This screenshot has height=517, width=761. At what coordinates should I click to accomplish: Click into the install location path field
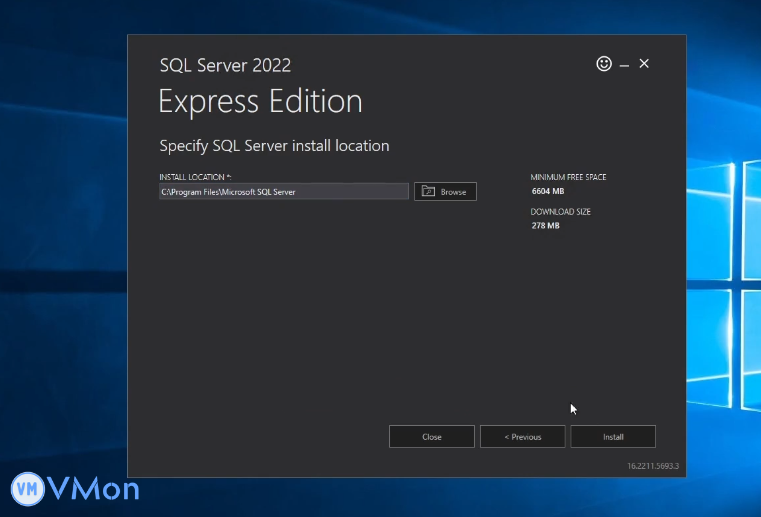click(x=284, y=191)
